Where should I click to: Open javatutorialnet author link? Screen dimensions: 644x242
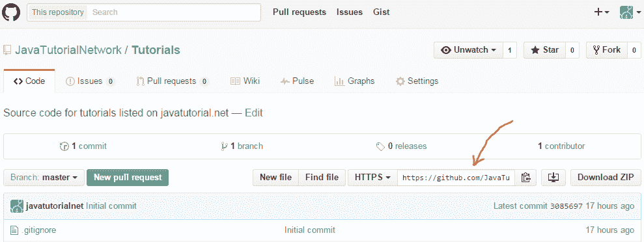(55, 206)
